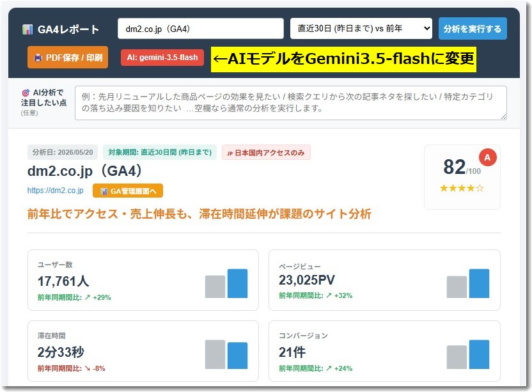Click the dm2.co.jp (GA4) report heading
This screenshot has height=392, width=532.
pyautogui.click(x=84, y=171)
